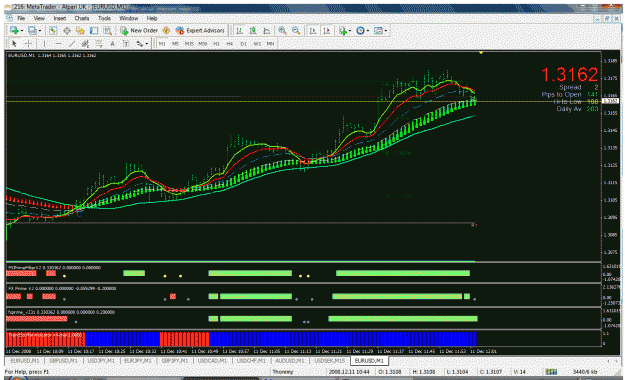Expand the Arrows tool dropdown arrow

(x=147, y=44)
